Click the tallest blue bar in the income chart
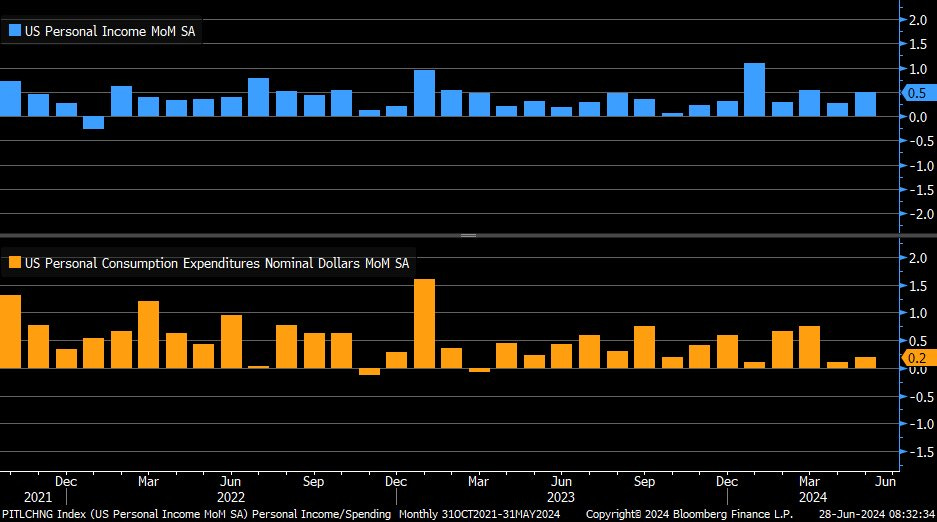Image resolution: width=937 pixels, height=522 pixels. point(754,90)
